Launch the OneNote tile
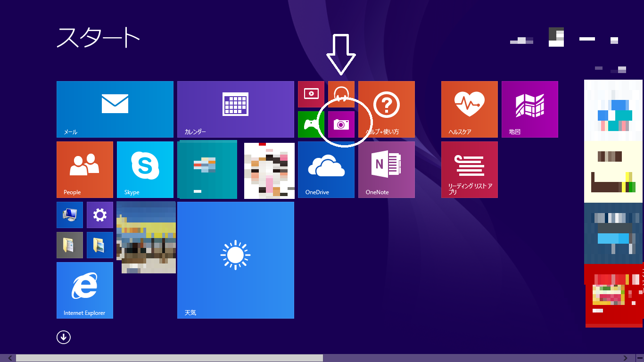The height and width of the screenshot is (362, 644). 387,169
